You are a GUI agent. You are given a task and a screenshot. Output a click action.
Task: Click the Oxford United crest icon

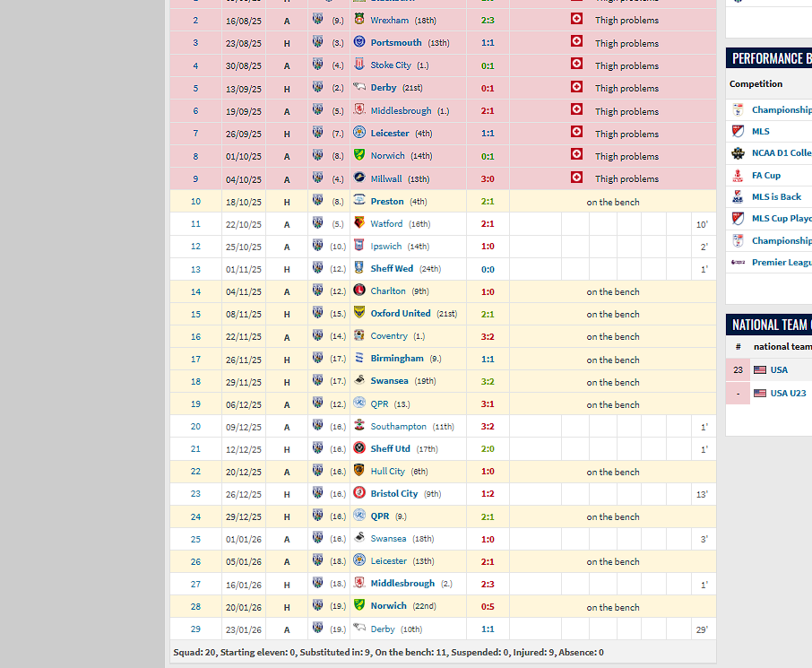pyautogui.click(x=358, y=313)
